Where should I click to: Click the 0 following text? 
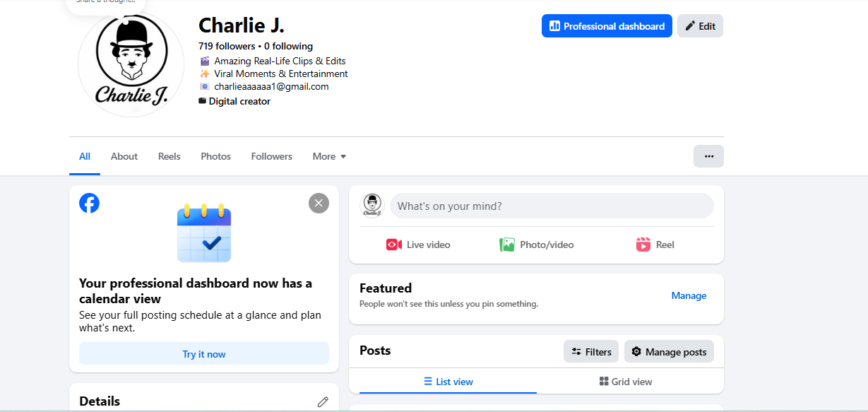point(288,46)
